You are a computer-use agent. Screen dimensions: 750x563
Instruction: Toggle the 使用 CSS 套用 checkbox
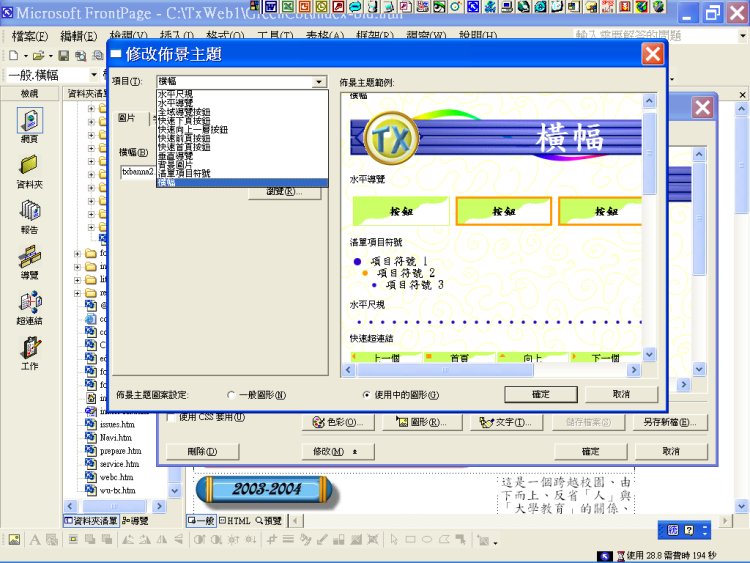171,417
